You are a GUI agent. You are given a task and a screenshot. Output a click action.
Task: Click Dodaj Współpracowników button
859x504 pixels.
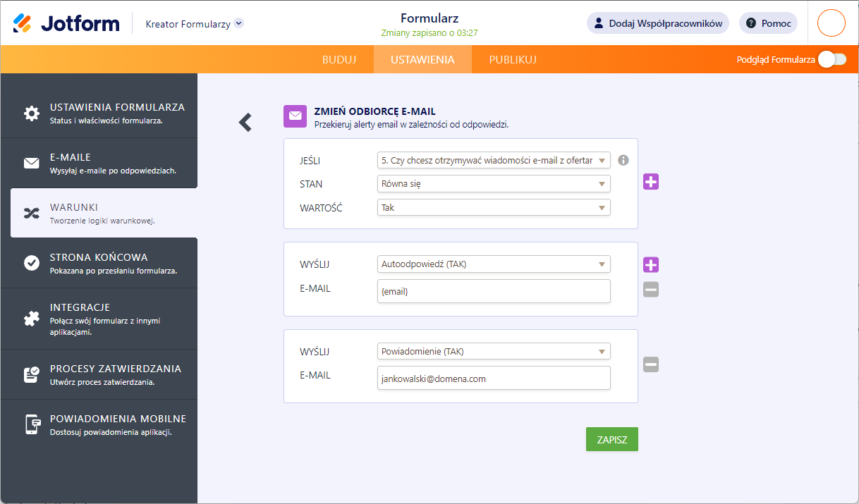tap(658, 23)
